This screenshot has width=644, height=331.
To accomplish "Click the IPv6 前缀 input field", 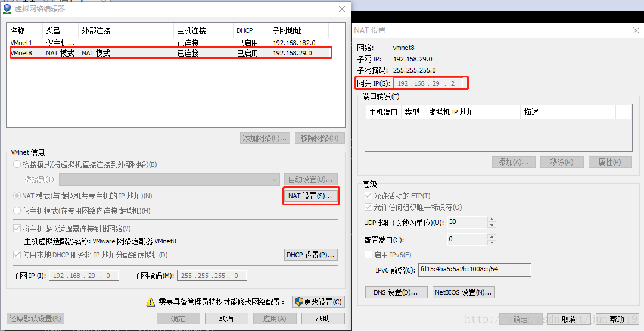I will pyautogui.click(x=474, y=270).
